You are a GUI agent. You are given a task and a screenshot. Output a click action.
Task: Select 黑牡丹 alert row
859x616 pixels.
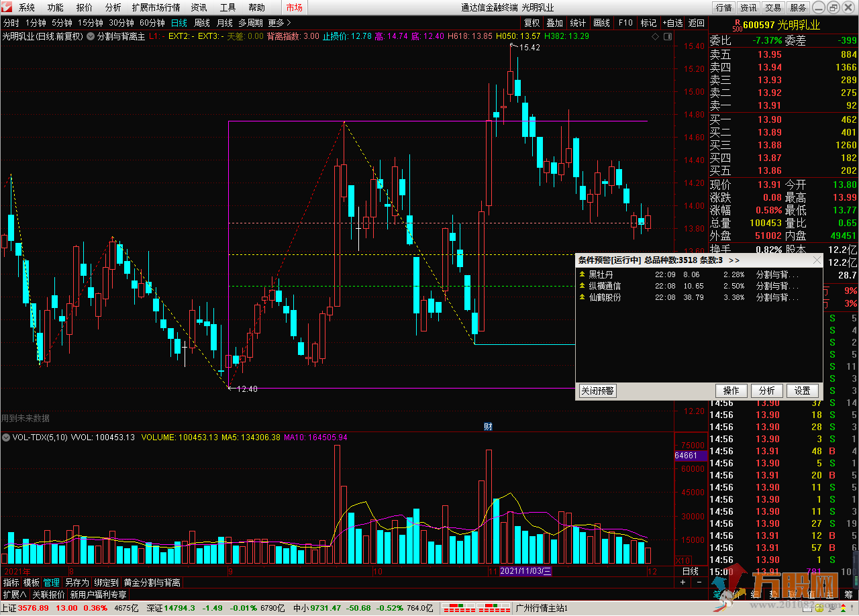(x=698, y=274)
